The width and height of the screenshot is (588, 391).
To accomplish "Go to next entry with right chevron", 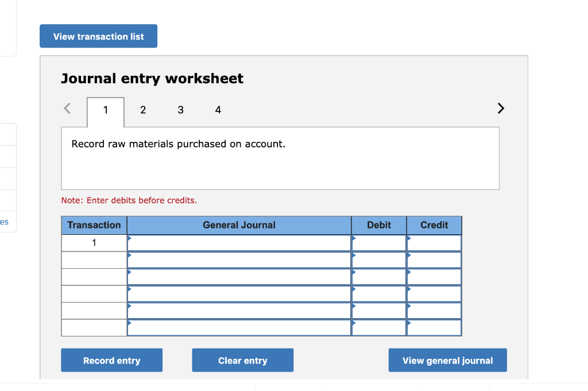I will tap(501, 109).
